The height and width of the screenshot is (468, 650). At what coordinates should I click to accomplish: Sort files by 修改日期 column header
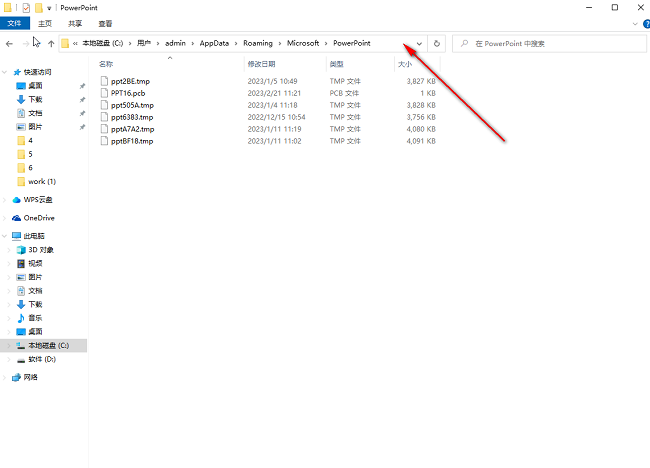click(262, 64)
